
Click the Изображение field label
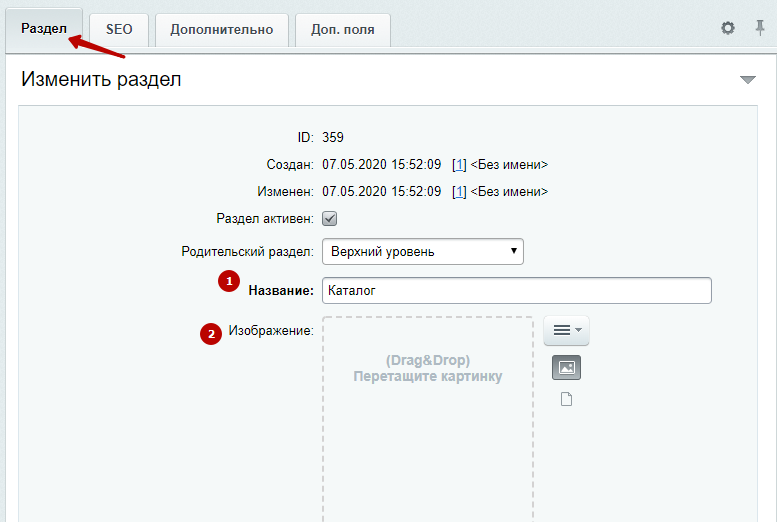pos(271,331)
